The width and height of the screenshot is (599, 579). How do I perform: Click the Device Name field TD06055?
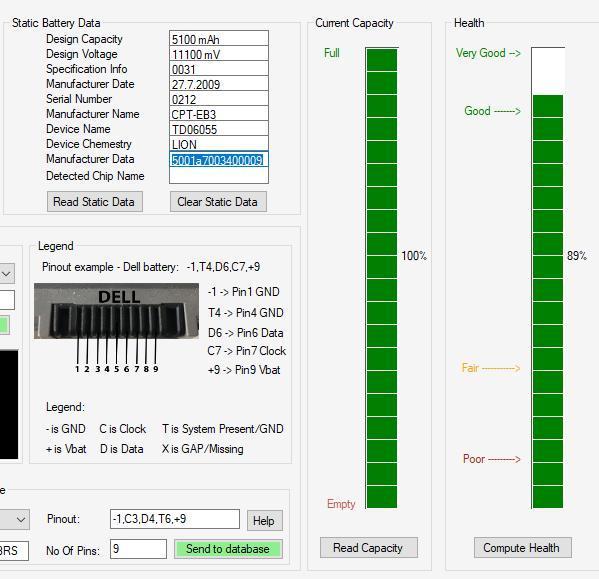tap(219, 129)
